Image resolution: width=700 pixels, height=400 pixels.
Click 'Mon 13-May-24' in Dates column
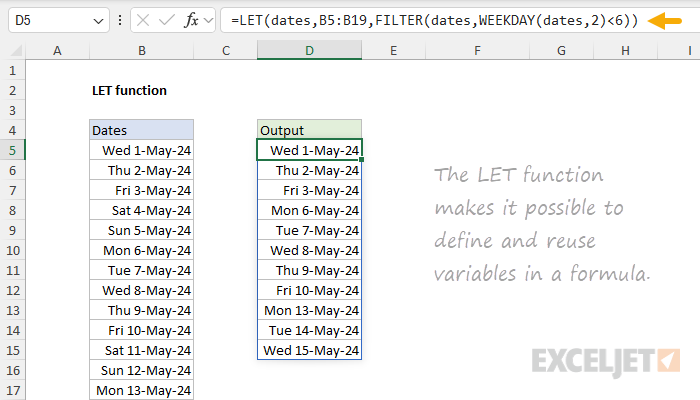[142, 390]
